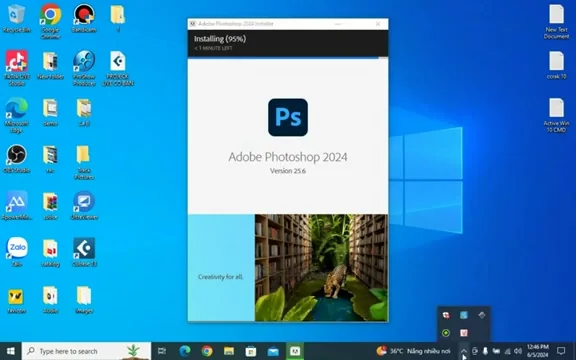
Task: Open the Mail app from the taskbar
Action: (x=273, y=351)
